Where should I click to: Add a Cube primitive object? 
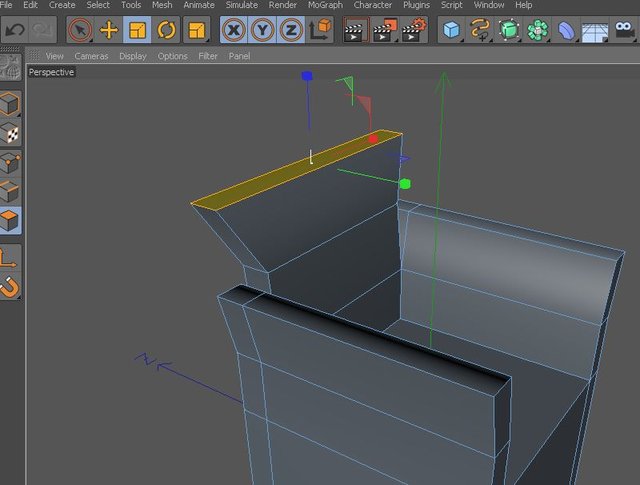coord(451,30)
